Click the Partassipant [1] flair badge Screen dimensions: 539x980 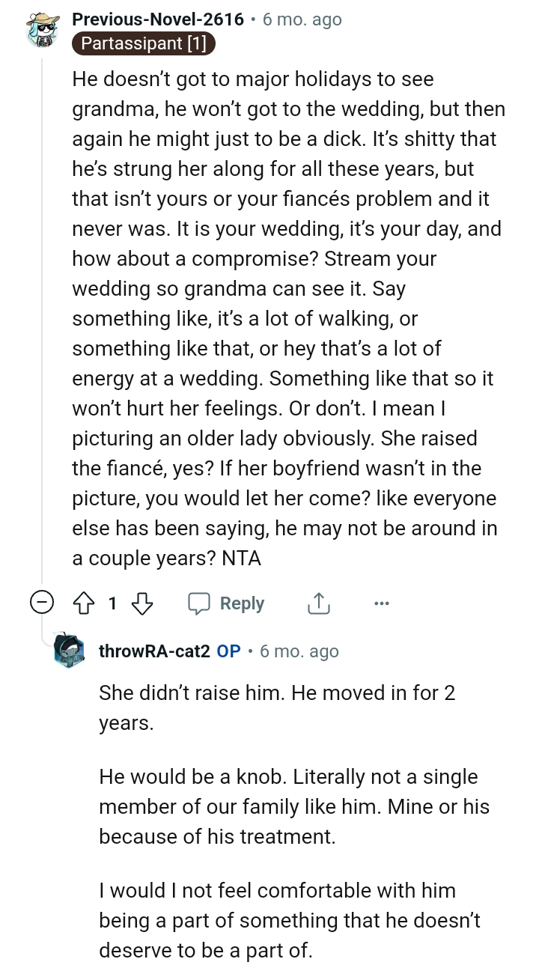pos(143,43)
